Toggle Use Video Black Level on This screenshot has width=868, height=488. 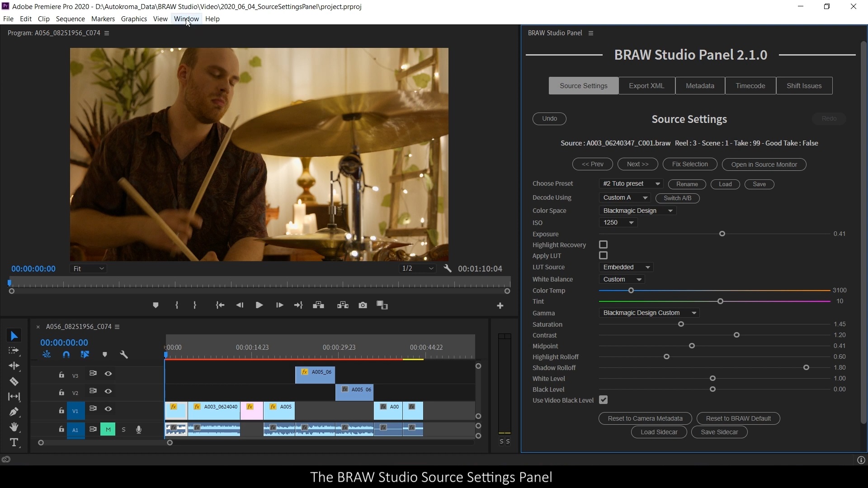(603, 400)
